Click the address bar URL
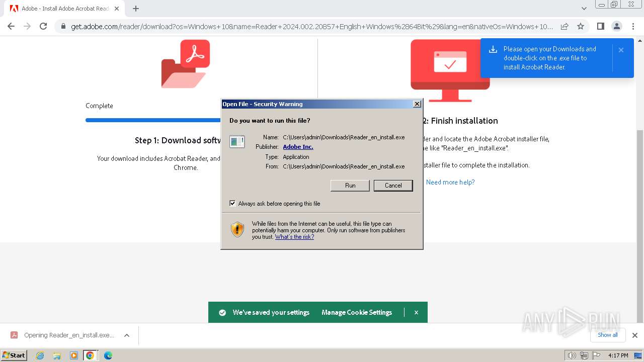644x362 pixels. [x=312, y=27]
